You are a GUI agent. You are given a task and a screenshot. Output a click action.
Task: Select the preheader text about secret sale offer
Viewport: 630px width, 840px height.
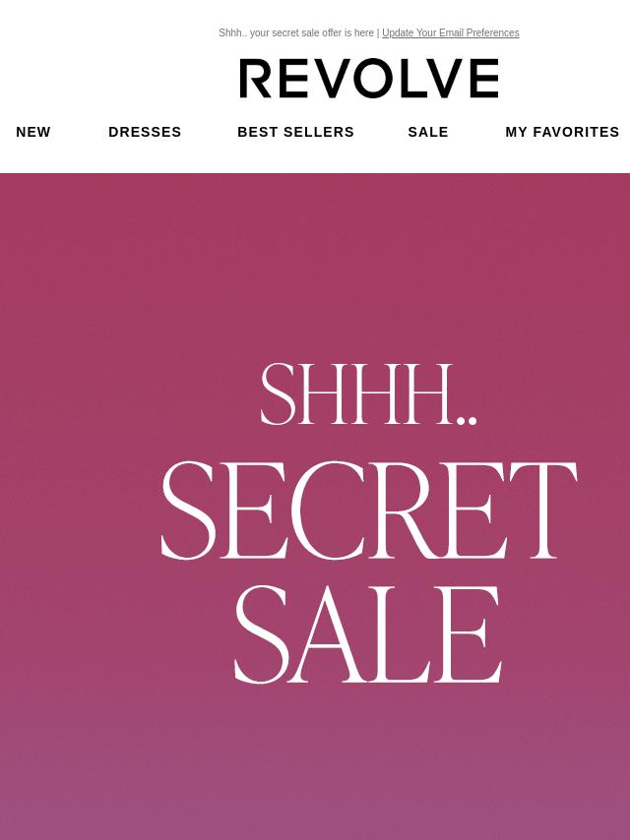[x=296, y=32]
